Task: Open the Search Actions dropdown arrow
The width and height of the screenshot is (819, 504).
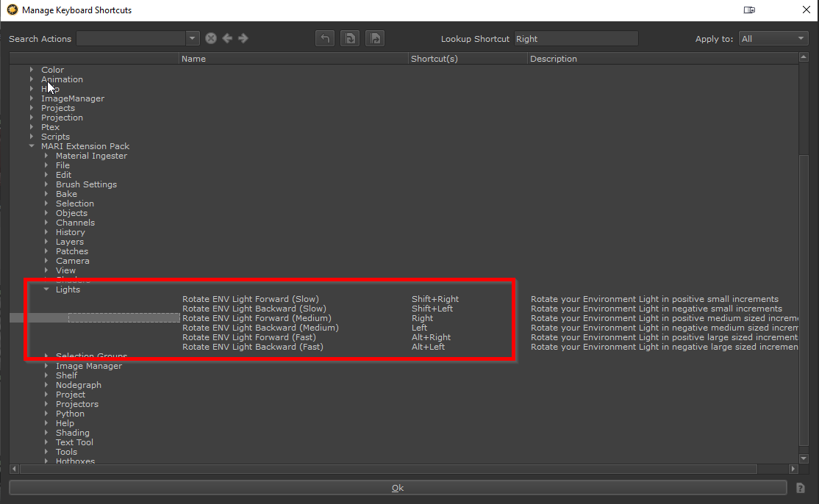Action: coord(193,39)
